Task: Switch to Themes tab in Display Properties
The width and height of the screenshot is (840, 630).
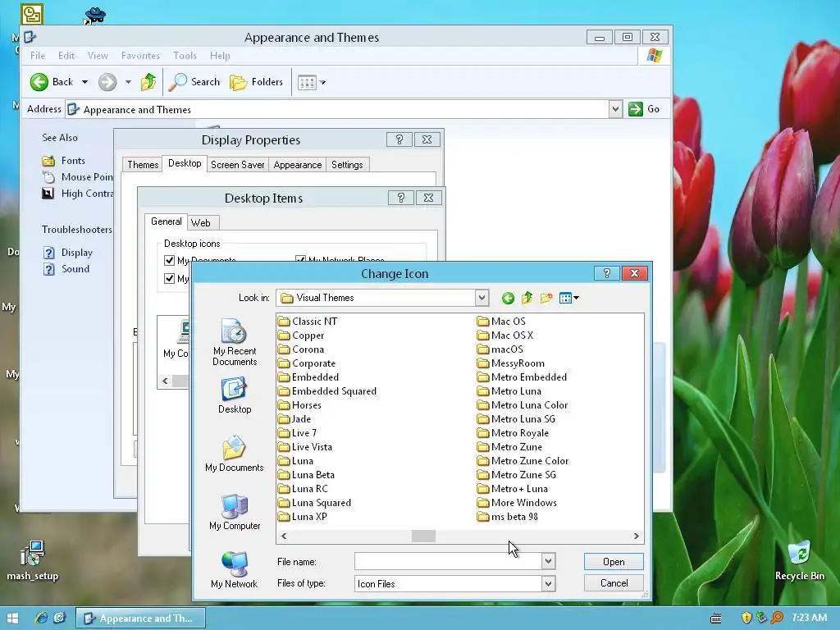Action: coord(143,165)
